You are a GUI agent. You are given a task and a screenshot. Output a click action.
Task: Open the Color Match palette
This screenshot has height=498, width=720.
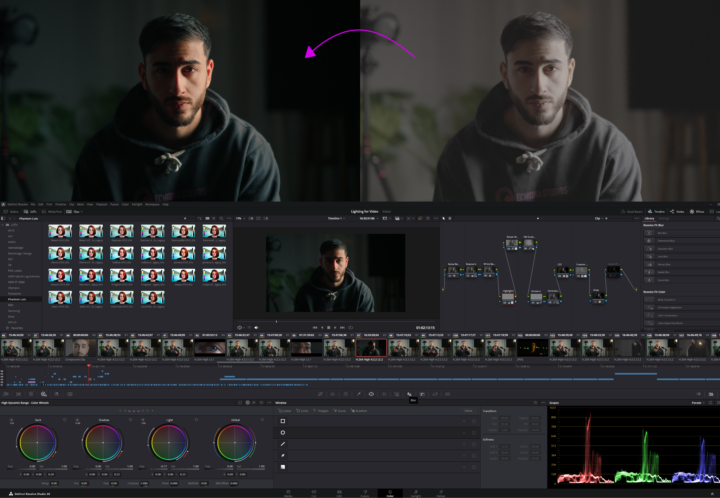point(18,394)
